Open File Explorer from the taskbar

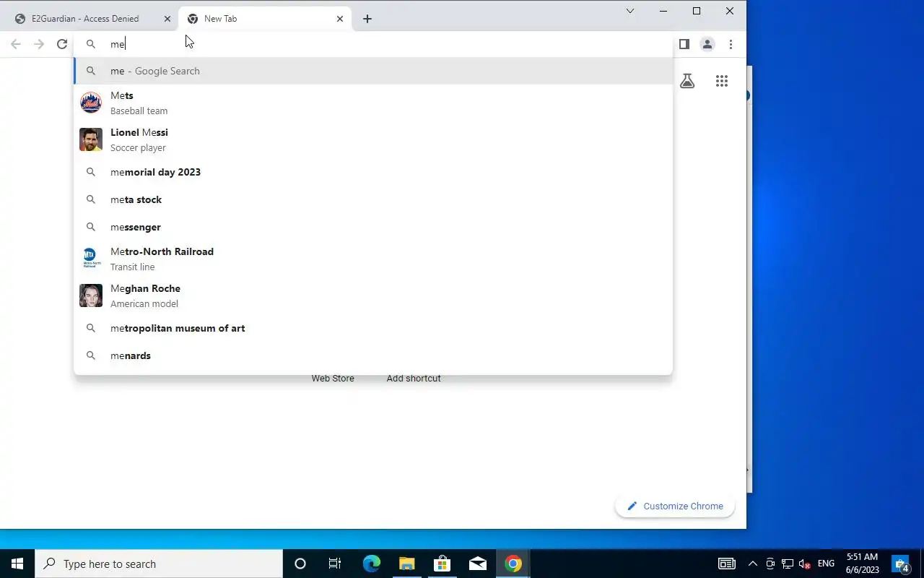coord(406,564)
